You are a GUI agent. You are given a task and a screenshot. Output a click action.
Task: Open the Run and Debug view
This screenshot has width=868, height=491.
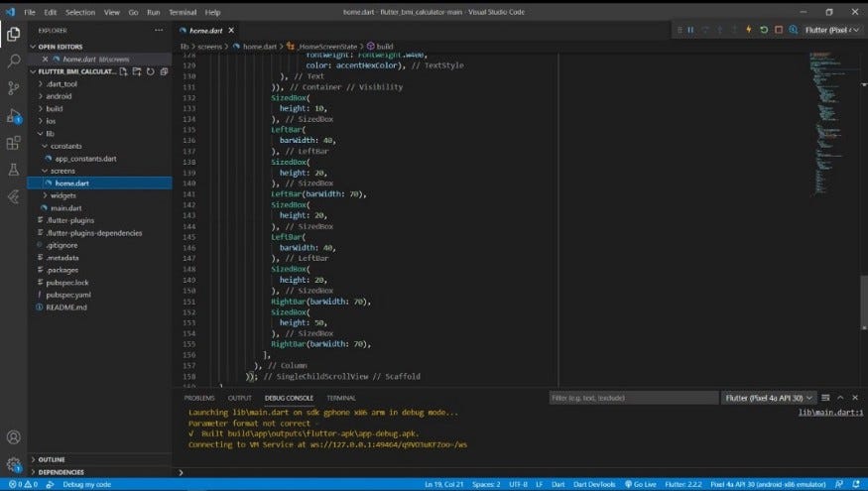tap(13, 116)
